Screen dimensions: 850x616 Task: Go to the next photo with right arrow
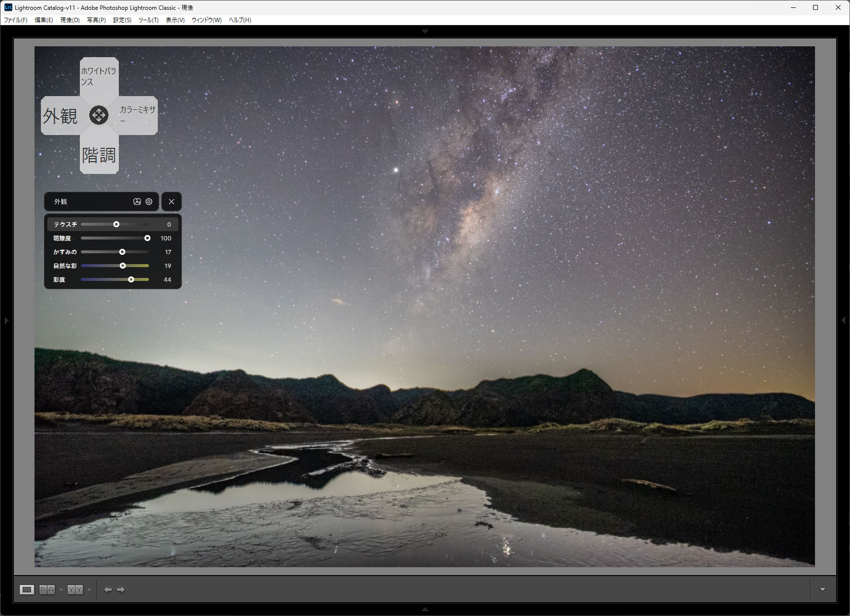coord(121,589)
